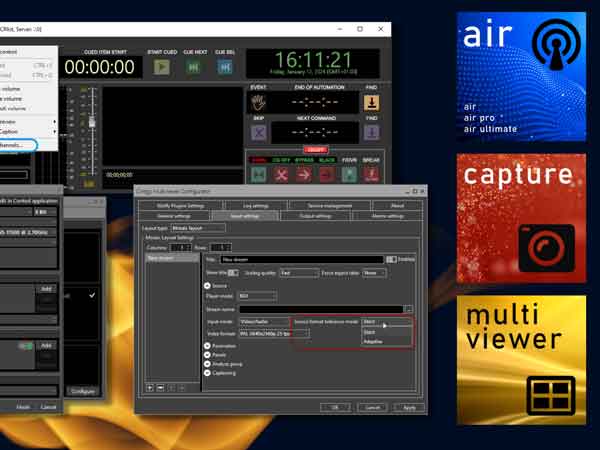Image resolution: width=600 pixels, height=450 pixels.
Task: Open the Log settings tab
Action: point(256,206)
